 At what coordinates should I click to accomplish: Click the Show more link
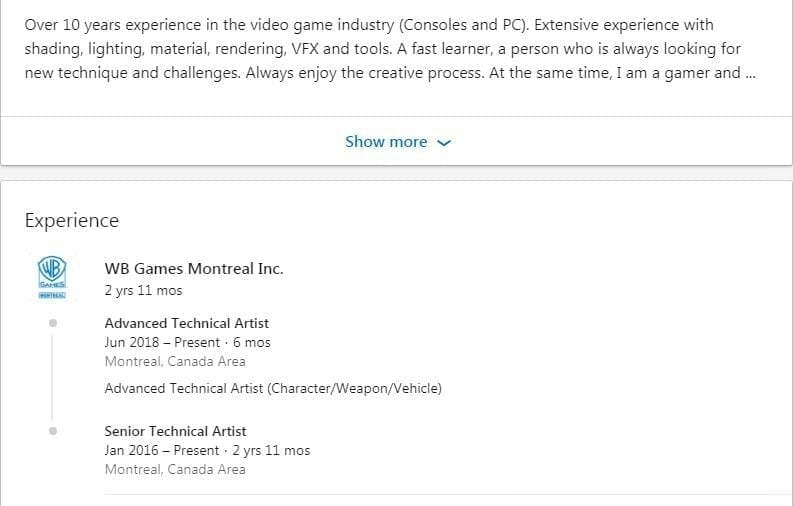click(386, 142)
